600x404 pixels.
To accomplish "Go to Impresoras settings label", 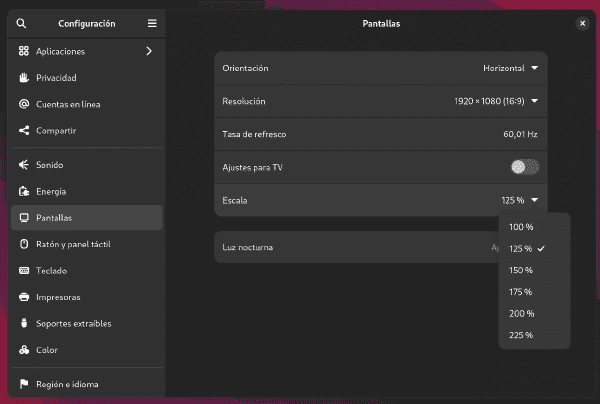I will point(58,297).
